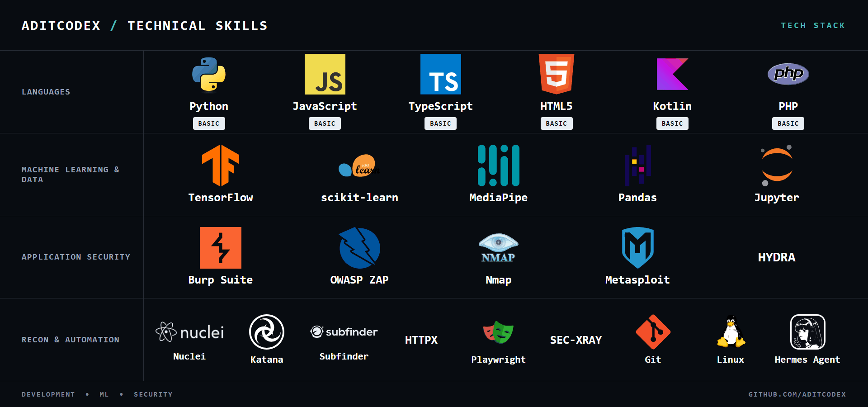The width and height of the screenshot is (868, 407).
Task: Click the Pandas name label
Action: pos(637,198)
